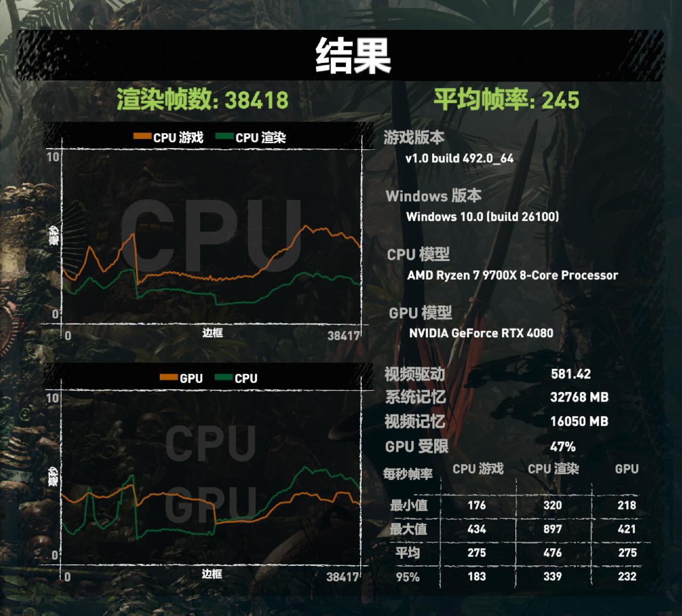Click the CPU 渲染 legend label in upper chart
Screen dimensions: 682x616
[x=261, y=137]
